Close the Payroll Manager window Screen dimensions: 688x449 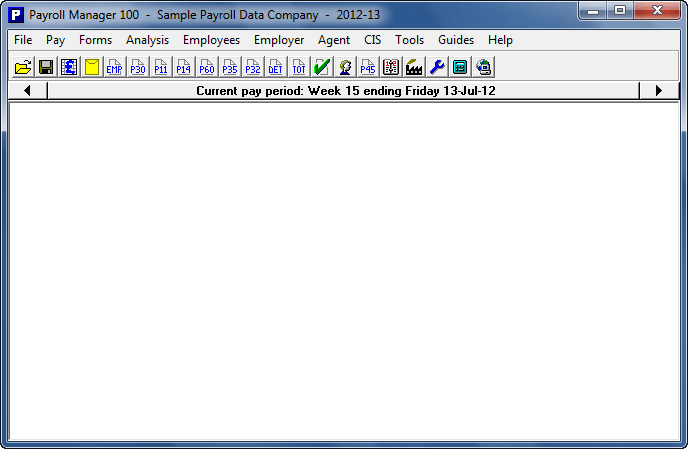(657, 11)
